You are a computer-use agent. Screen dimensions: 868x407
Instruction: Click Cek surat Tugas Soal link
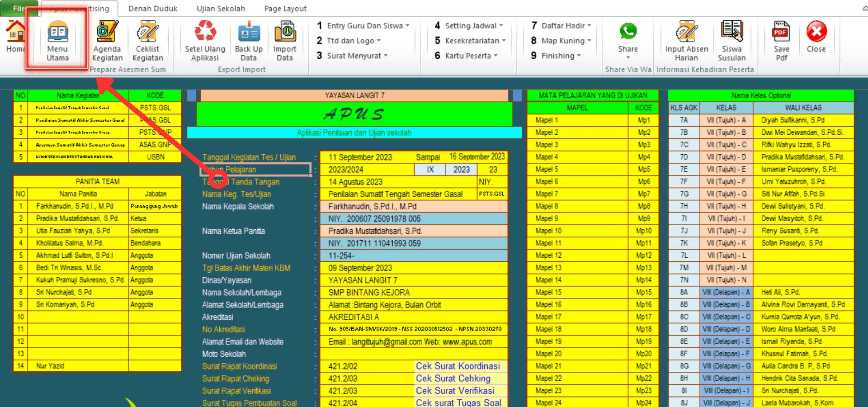click(458, 402)
